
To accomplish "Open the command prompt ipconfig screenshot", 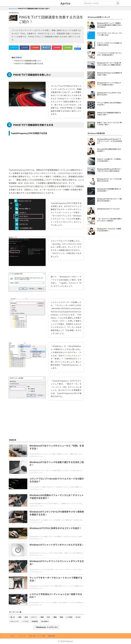I will click(x=27, y=251).
